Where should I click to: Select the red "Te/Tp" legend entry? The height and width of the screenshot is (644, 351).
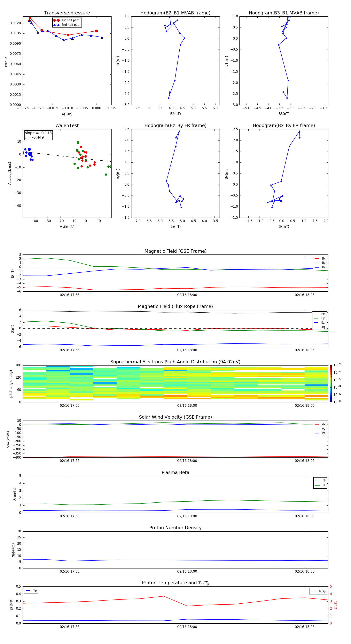point(318,591)
